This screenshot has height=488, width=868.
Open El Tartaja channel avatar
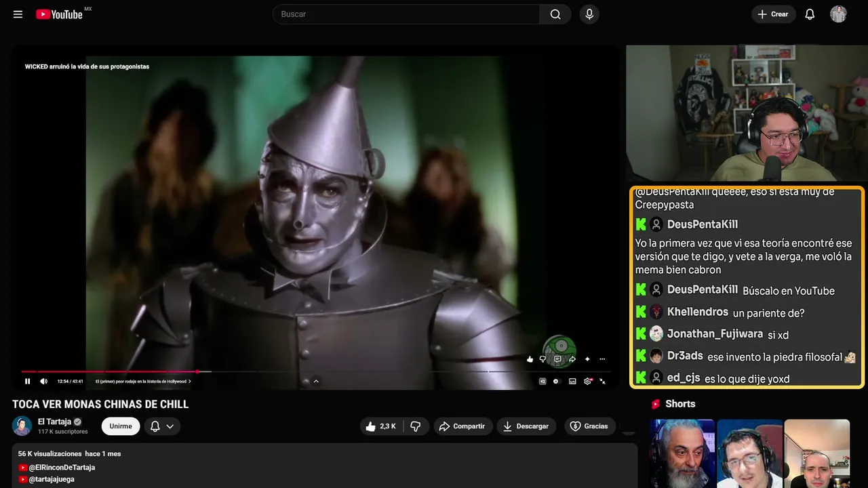point(22,426)
